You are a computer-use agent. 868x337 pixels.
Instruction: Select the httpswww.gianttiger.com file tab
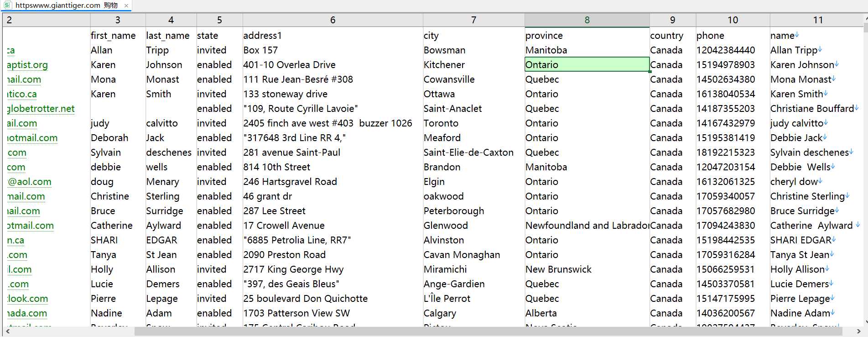click(x=66, y=5)
